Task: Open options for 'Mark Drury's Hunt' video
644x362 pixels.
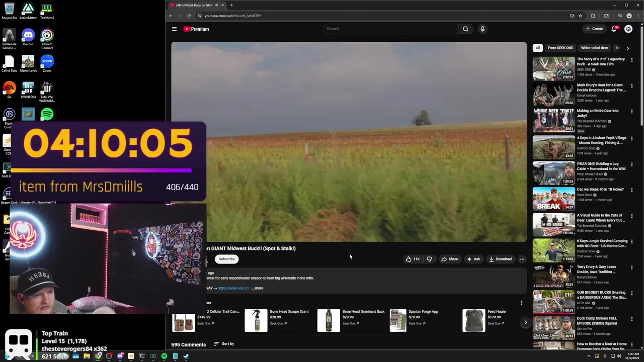Action: [x=632, y=86]
